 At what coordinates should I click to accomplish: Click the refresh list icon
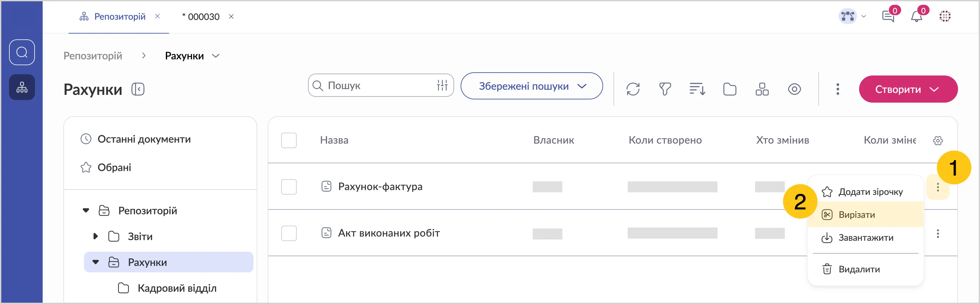tap(633, 89)
